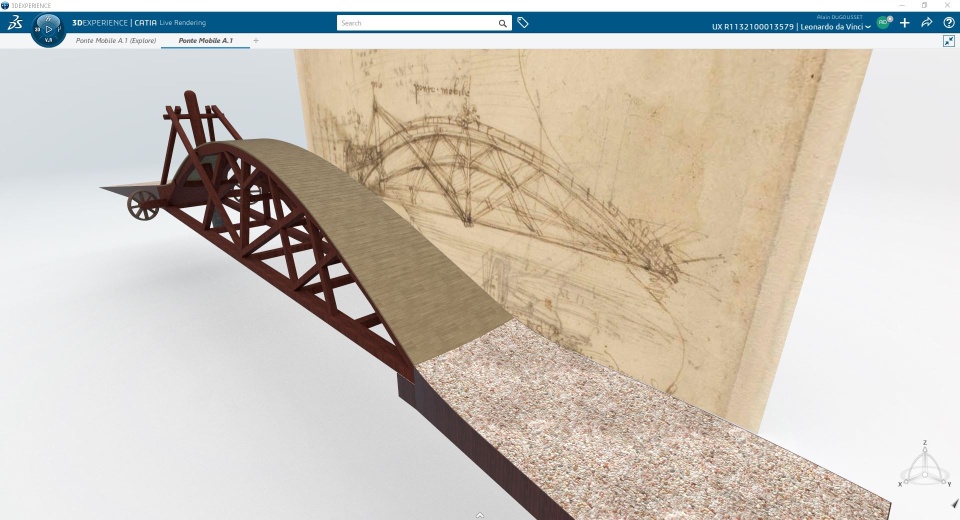
Task: Minimize the 3DEXPERIENCE window
Action: (902, 6)
